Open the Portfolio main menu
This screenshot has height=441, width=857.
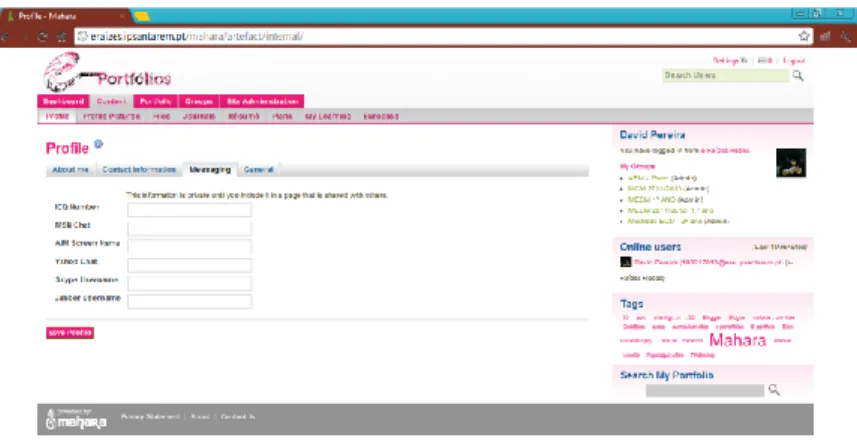click(x=156, y=102)
